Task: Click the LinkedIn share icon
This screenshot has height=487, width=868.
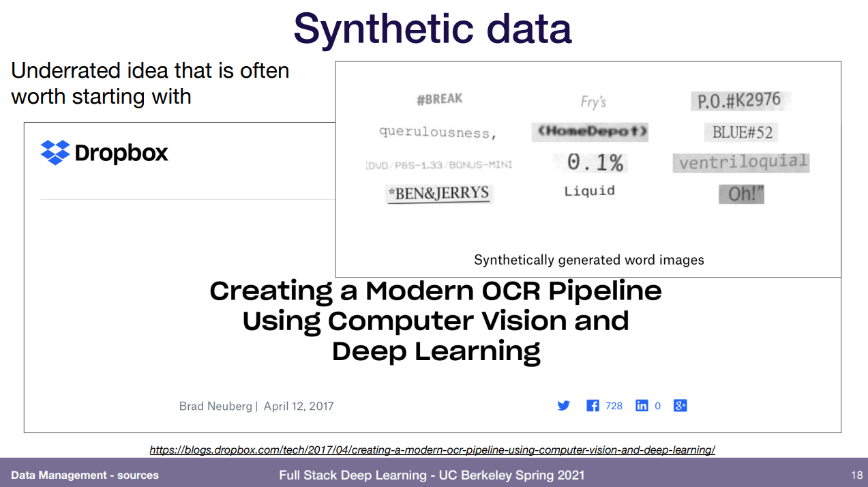Action: tap(642, 406)
